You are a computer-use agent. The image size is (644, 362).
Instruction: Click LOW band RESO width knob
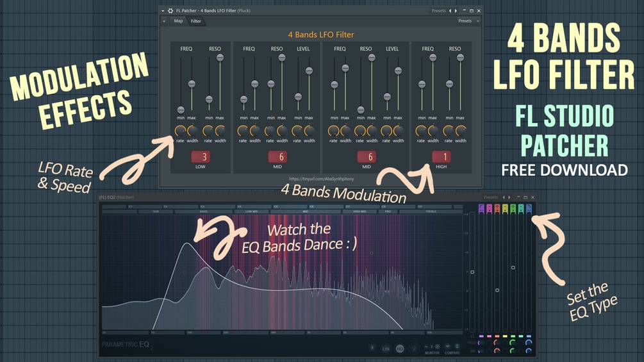tap(220, 131)
